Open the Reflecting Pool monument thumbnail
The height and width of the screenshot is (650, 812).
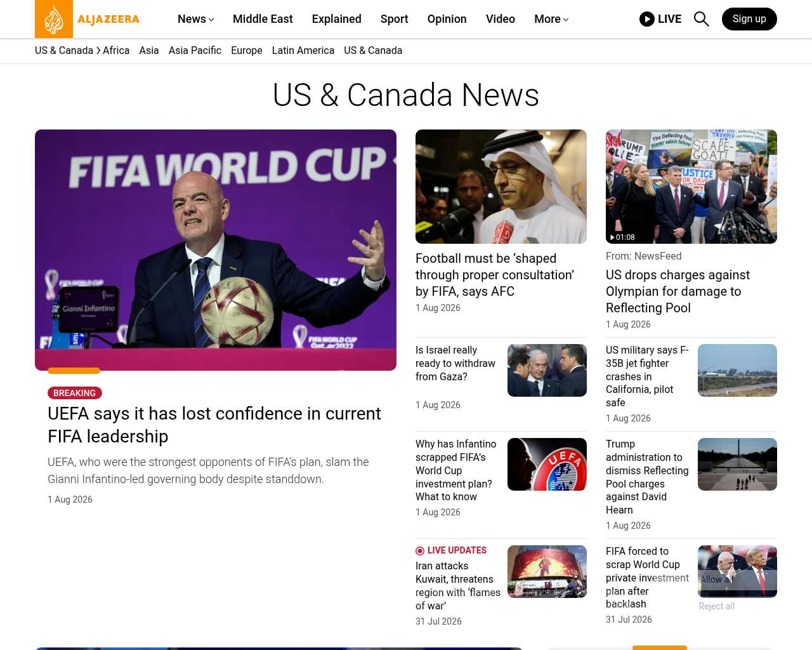tap(737, 465)
